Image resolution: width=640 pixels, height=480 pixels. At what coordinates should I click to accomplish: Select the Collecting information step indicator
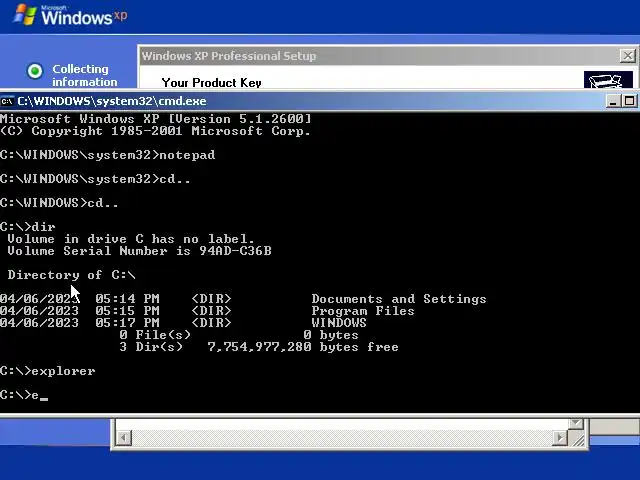point(35,71)
